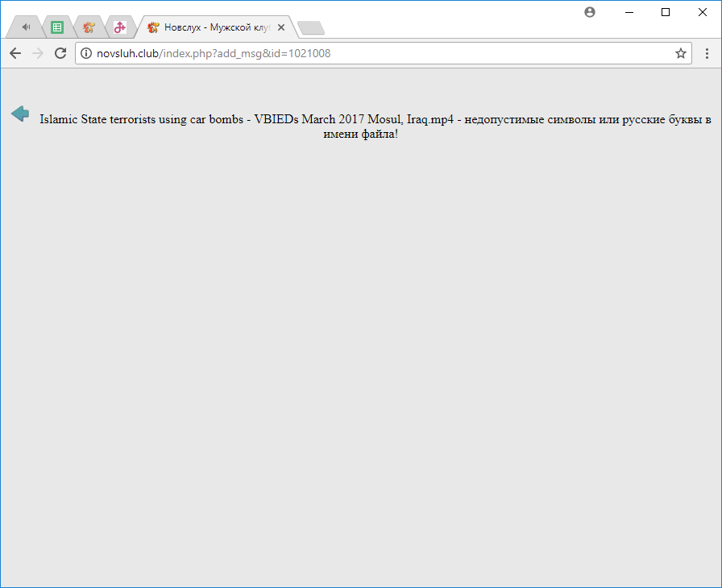Click the blue back arrow on the page
The width and height of the screenshot is (722, 588).
(20, 114)
